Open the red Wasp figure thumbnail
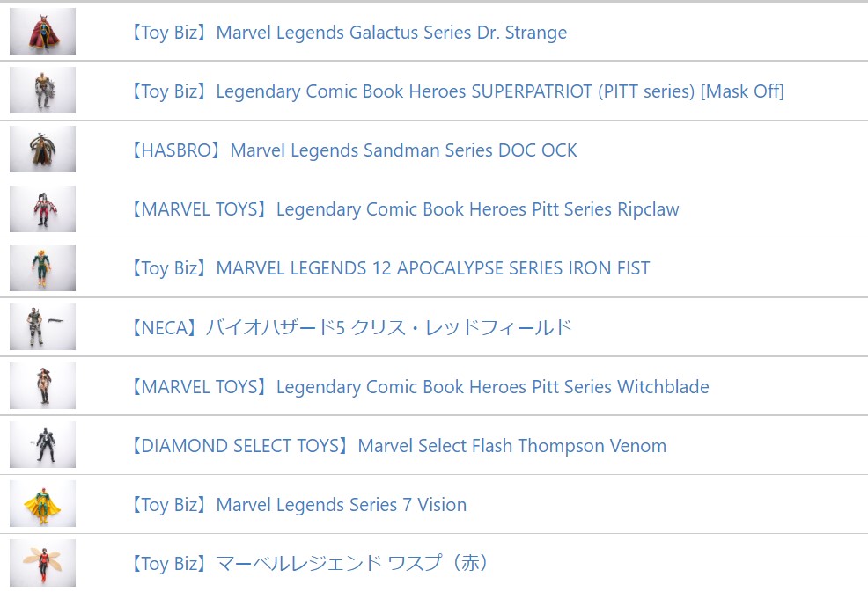Viewport: 868px width, 592px height. click(42, 563)
